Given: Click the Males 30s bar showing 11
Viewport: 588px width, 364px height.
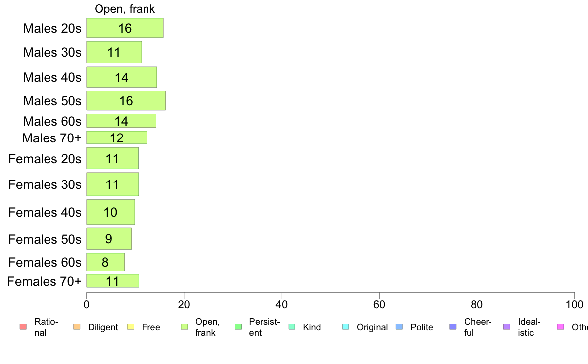Looking at the screenshot, I should [114, 52].
